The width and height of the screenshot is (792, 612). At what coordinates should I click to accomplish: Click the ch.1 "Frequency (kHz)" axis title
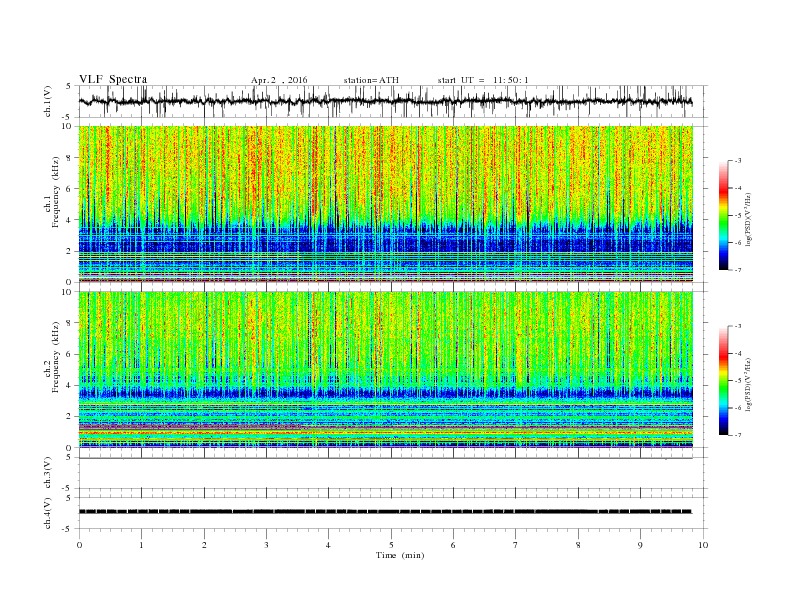56,192
